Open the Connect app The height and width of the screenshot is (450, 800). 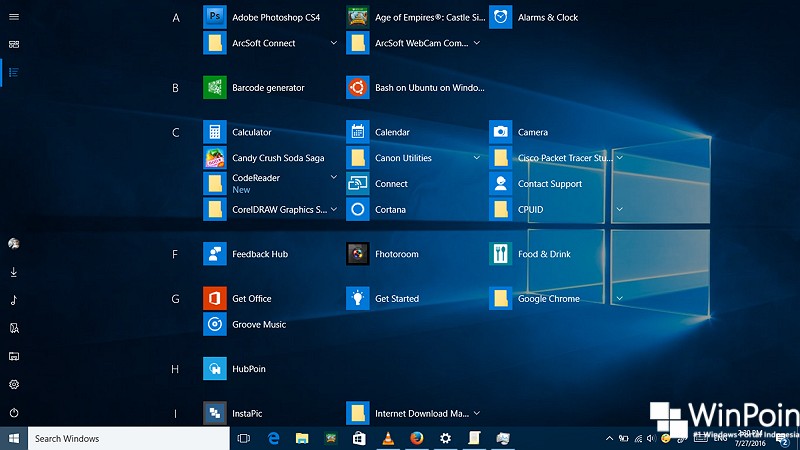(379, 184)
